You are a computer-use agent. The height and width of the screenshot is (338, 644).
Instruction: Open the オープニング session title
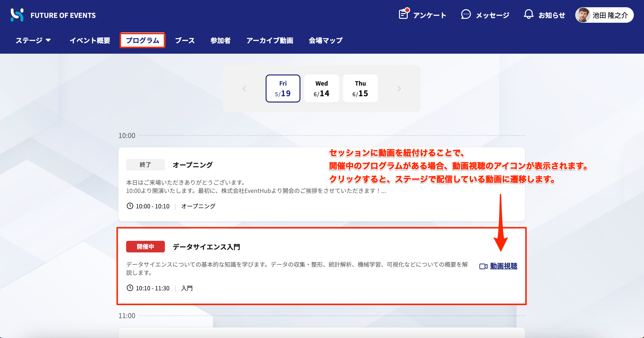pos(192,165)
